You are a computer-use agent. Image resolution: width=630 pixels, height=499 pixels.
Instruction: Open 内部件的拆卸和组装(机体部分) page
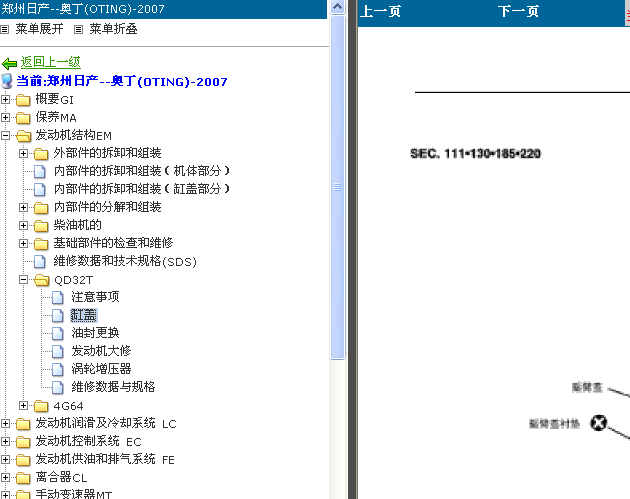(x=142, y=171)
